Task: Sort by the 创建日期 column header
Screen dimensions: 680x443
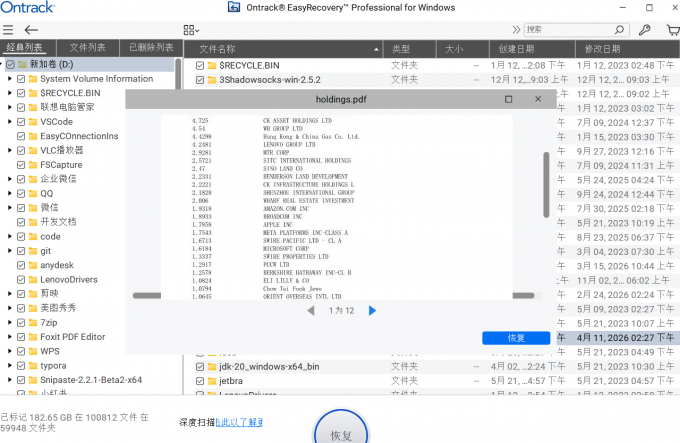Action: coord(532,49)
